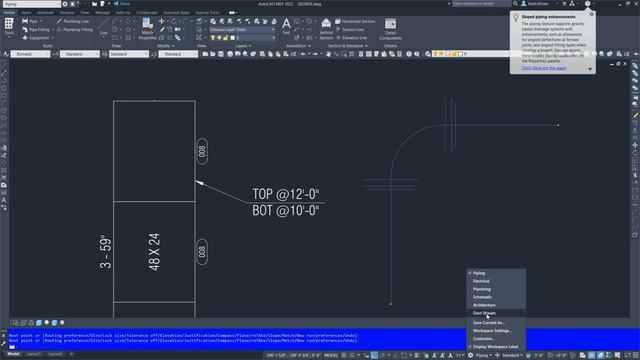Click the keyword search input field
Image resolution: width=640 pixels, height=360 pixels.
[x=481, y=4]
